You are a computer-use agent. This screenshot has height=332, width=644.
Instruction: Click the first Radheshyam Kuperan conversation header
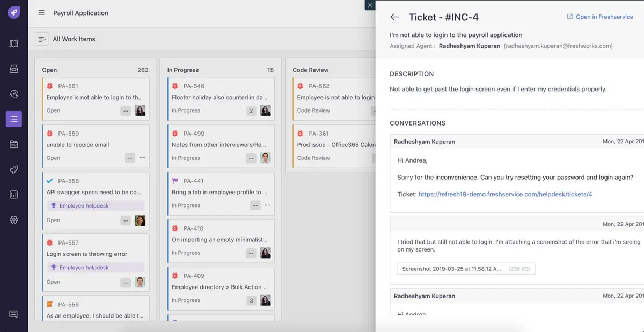tap(517, 142)
